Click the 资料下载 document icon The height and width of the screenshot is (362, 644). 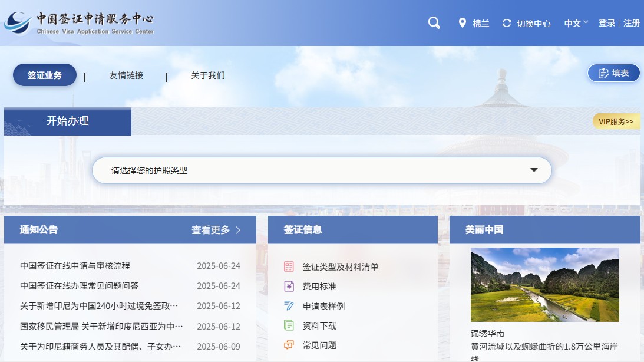289,325
